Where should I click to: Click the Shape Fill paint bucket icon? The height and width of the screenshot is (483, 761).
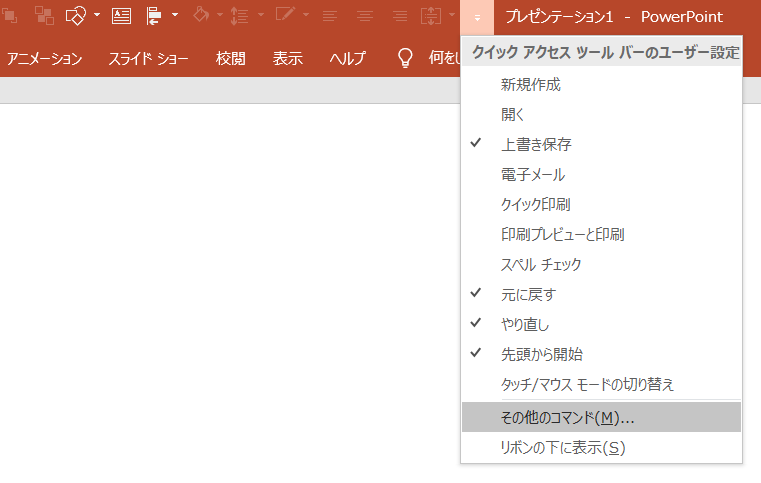[200, 15]
